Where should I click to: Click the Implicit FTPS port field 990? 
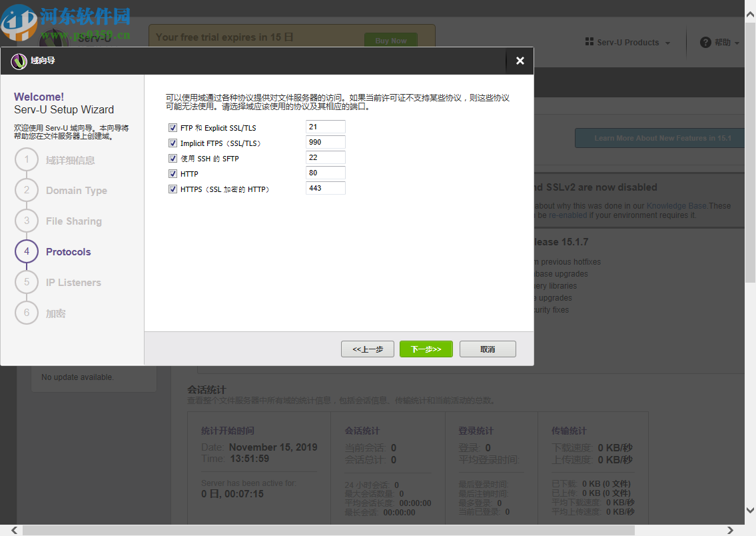[x=326, y=142]
